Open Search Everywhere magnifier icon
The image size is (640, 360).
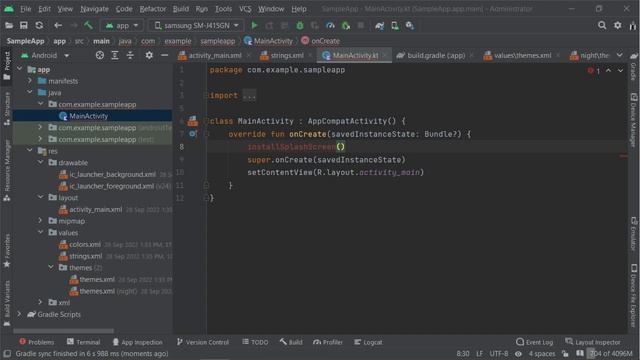602,25
